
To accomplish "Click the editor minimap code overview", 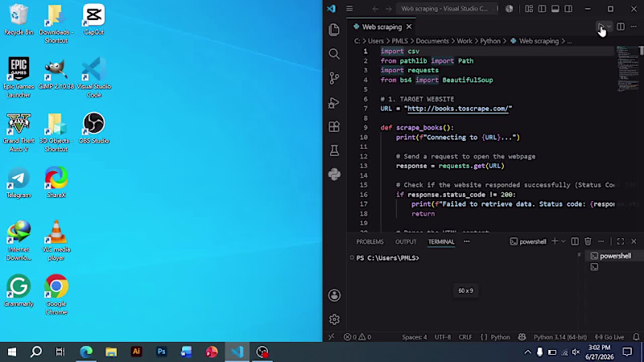I will (x=627, y=68).
